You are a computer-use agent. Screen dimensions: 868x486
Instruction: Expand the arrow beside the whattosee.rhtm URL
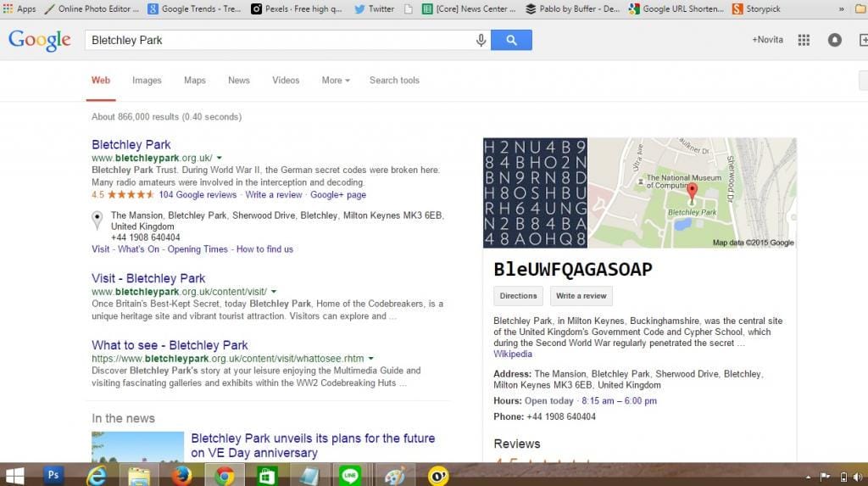click(371, 359)
